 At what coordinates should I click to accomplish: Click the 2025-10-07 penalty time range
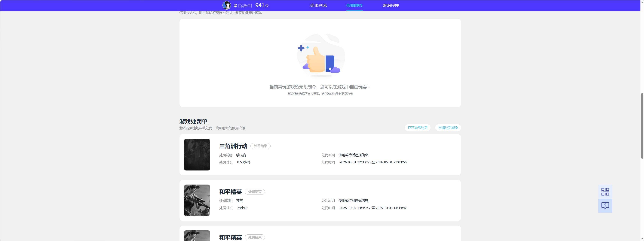tap(373, 208)
